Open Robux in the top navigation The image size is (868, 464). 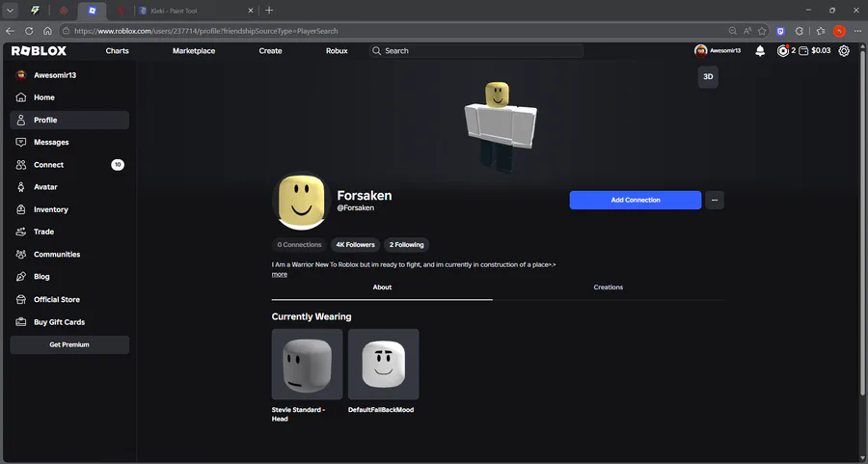tap(337, 51)
